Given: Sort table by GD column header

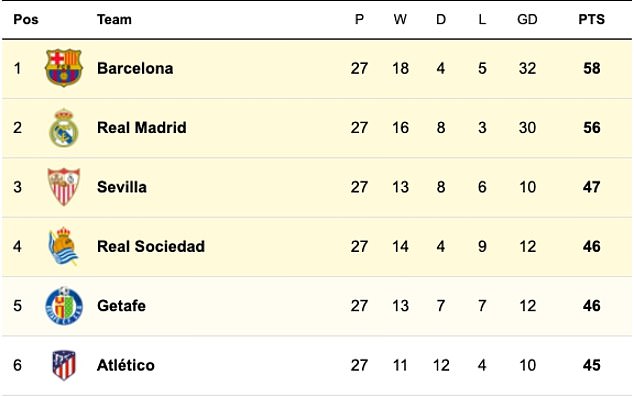Looking at the screenshot, I should click(527, 19).
